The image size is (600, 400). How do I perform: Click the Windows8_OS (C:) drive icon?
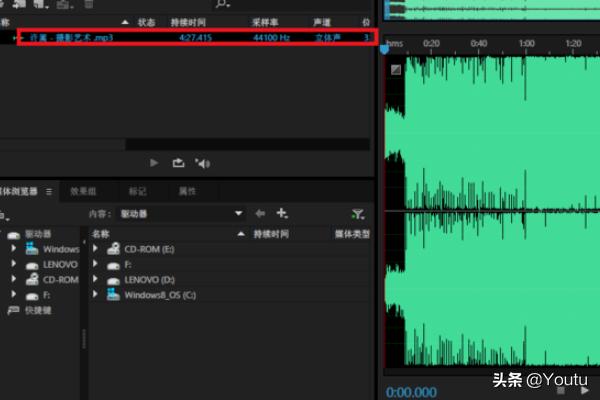tap(113, 295)
